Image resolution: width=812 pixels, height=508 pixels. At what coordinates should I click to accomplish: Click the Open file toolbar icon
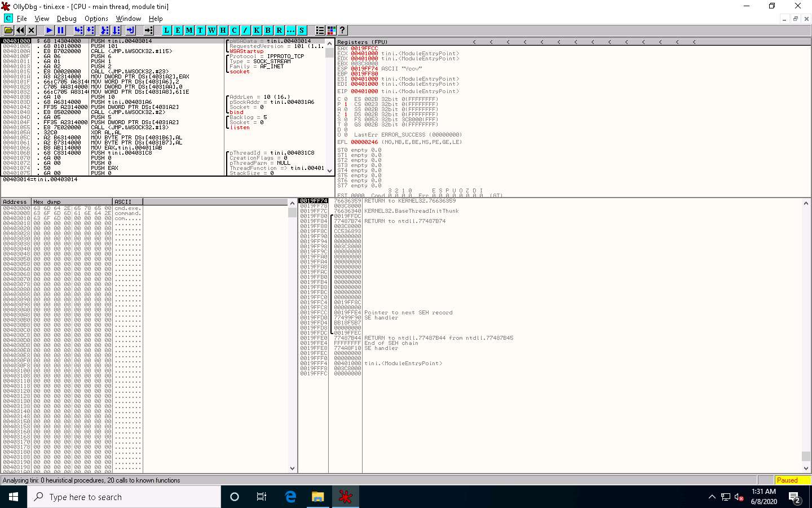8,30
